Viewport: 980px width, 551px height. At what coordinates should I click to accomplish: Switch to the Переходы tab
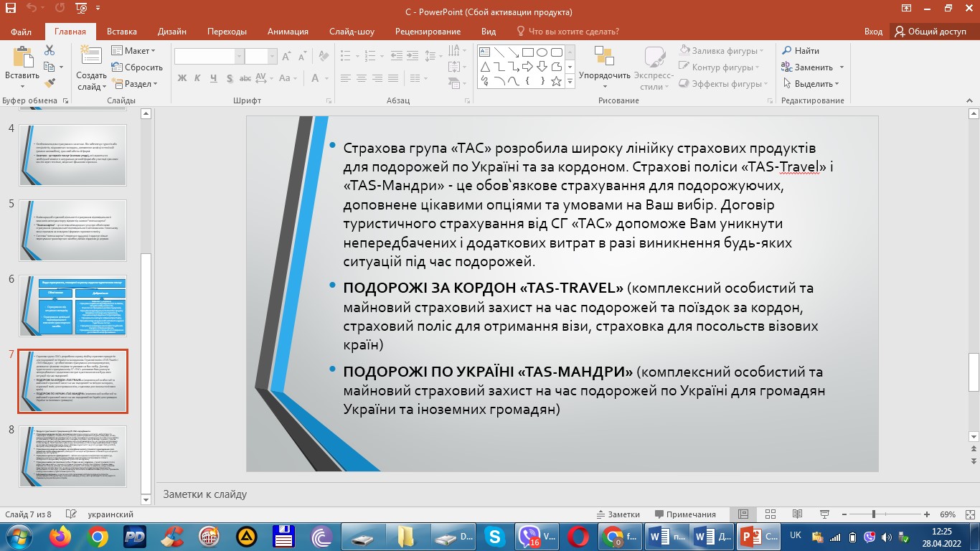click(227, 32)
